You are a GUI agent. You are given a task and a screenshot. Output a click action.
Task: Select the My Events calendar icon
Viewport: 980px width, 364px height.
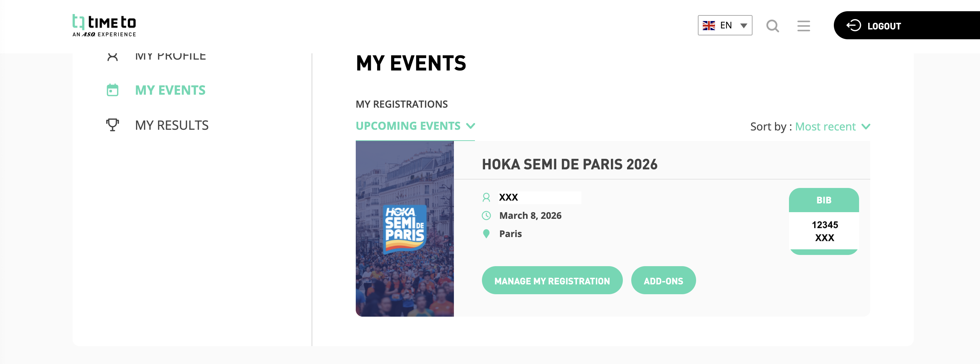coord(112,90)
